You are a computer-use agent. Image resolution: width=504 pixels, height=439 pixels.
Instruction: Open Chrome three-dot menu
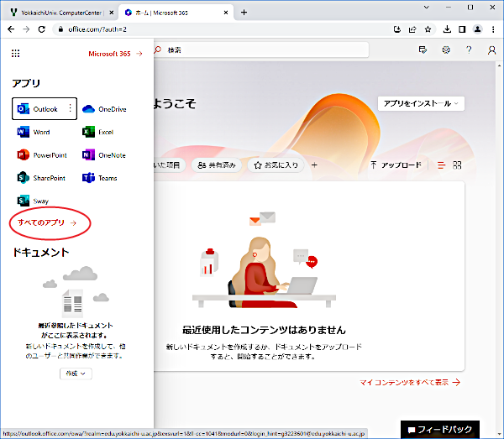(493, 29)
